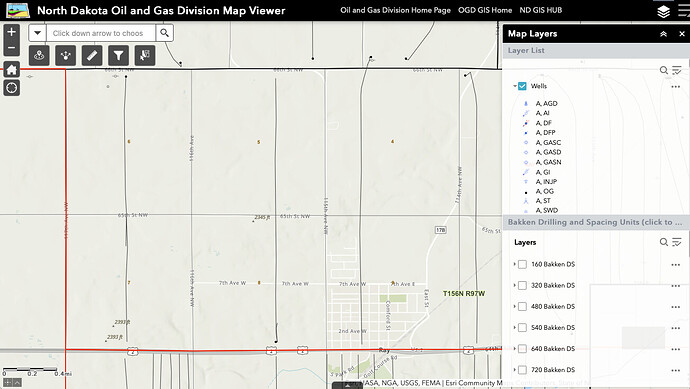Image resolution: width=690 pixels, height=389 pixels.
Task: Open the layers stack icon in header
Action: tap(664, 11)
